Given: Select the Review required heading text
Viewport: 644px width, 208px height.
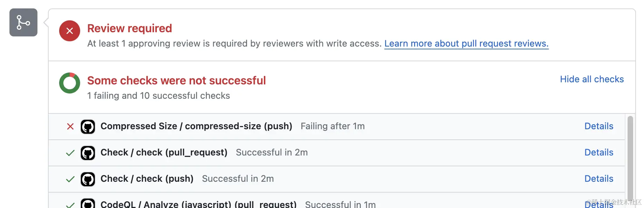Looking at the screenshot, I should 130,28.
